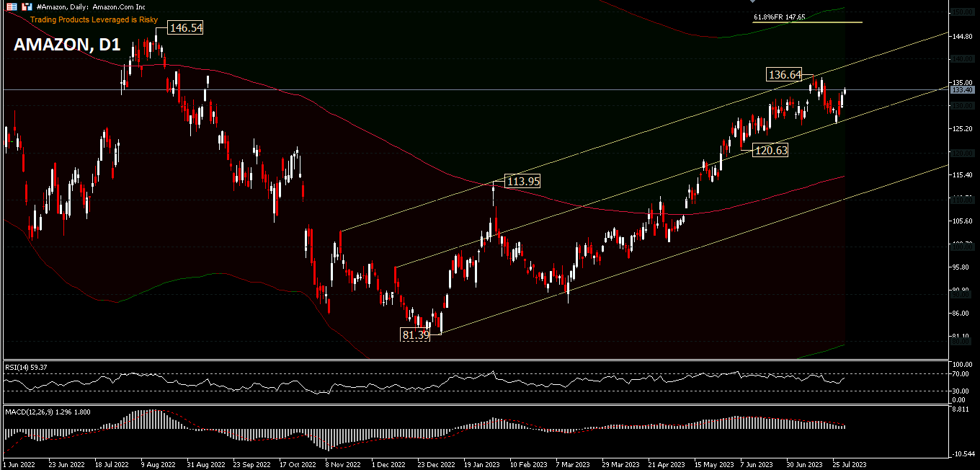Viewport: 980px width, 470px height.
Task: Click the 23 Sep 2022 date label
Action: pos(252,465)
